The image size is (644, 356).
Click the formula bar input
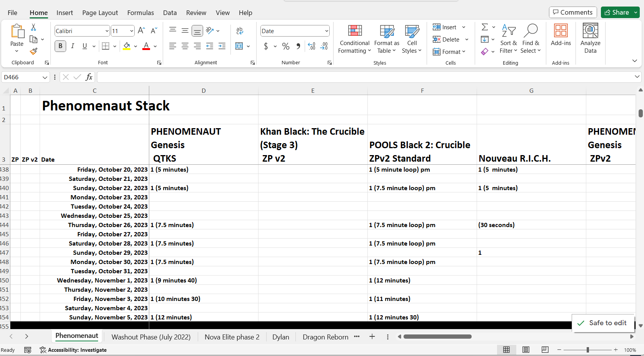pos(365,77)
